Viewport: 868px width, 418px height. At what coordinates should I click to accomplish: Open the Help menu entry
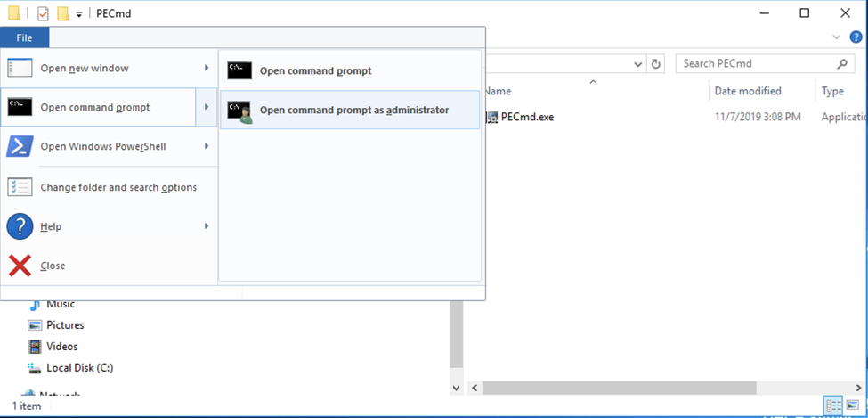click(x=109, y=226)
